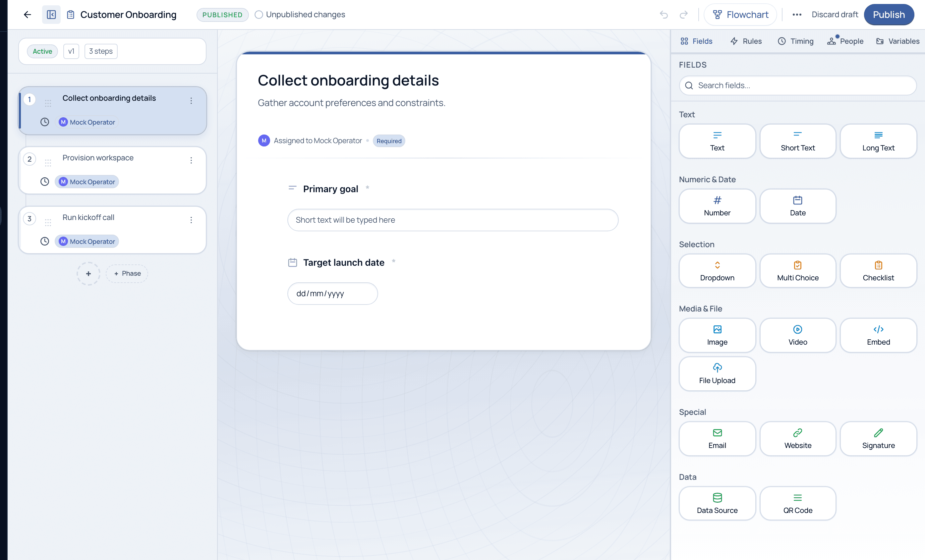Add an Embed field
This screenshot has width=925, height=560.
coord(879,335)
